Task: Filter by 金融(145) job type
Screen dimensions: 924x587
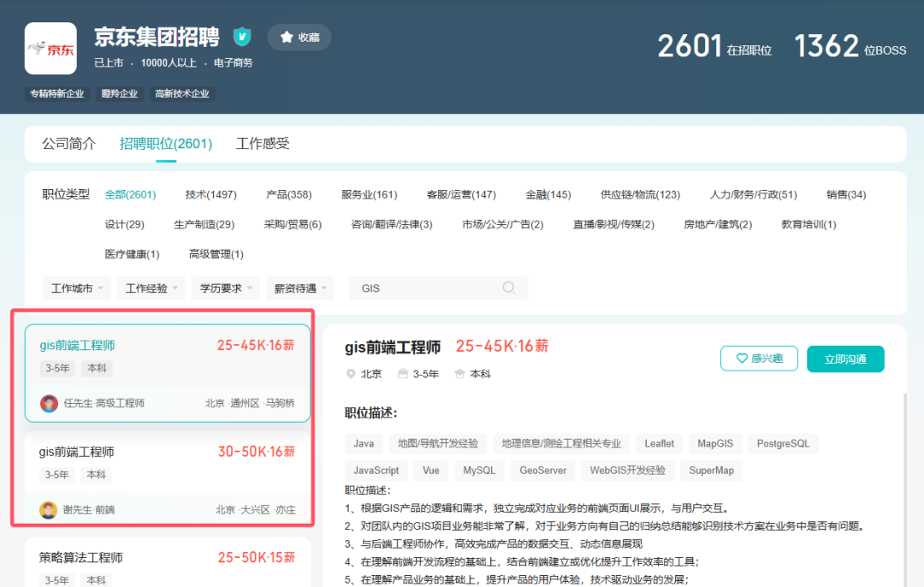Action: point(548,194)
